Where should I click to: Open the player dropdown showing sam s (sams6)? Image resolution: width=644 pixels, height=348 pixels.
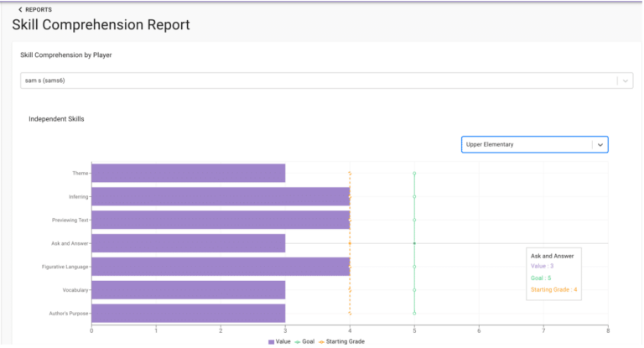click(319, 81)
